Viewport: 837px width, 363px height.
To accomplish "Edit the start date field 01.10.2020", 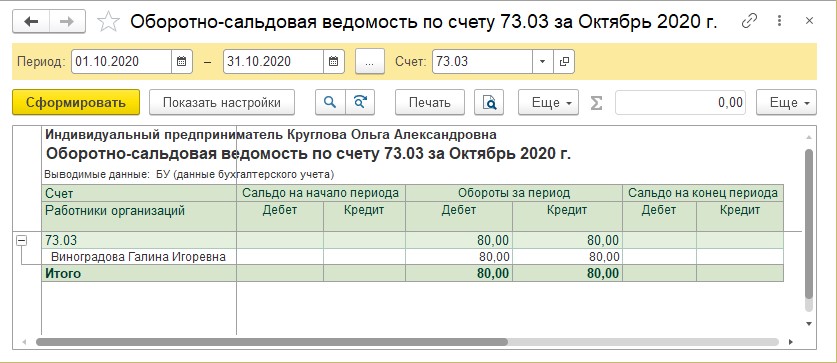I will 121,61.
